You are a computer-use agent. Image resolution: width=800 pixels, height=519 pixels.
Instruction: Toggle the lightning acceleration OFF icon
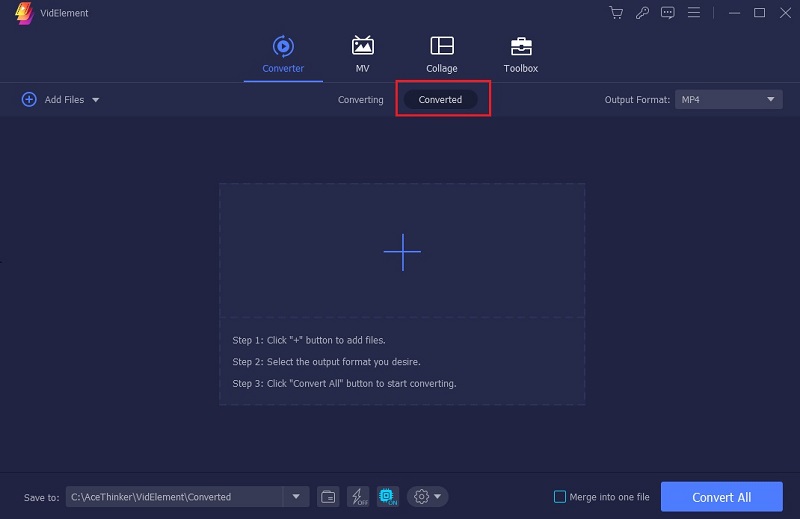pos(358,497)
